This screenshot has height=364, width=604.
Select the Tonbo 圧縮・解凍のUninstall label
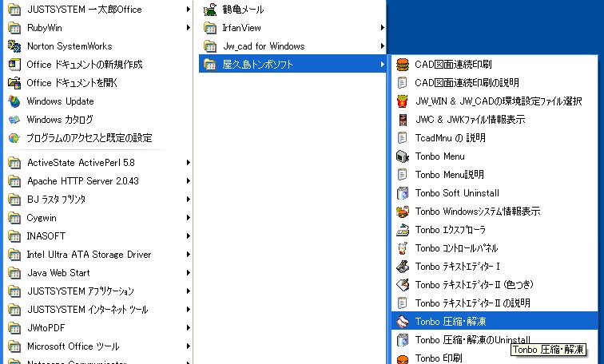point(473,340)
